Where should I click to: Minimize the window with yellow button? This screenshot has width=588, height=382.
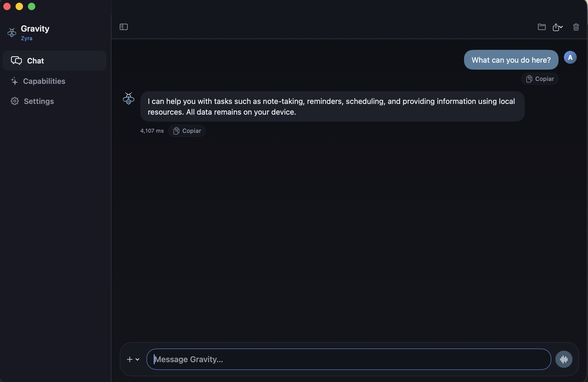(19, 6)
